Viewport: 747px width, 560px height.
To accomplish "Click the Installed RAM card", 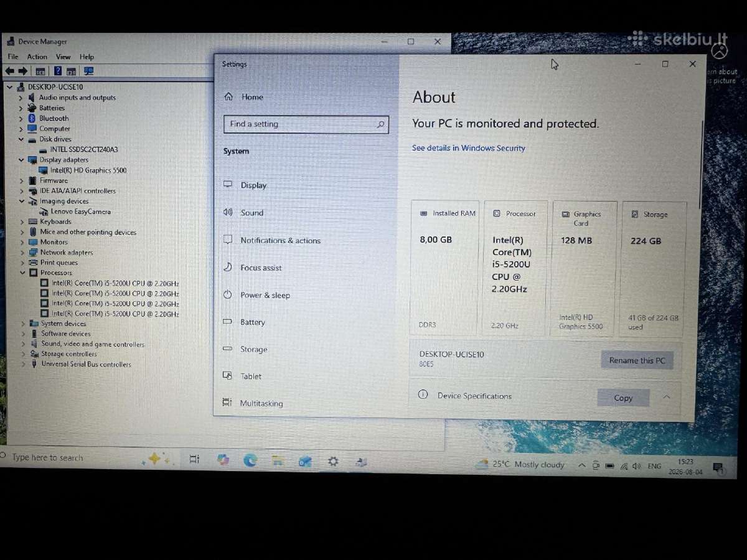I will (x=445, y=268).
